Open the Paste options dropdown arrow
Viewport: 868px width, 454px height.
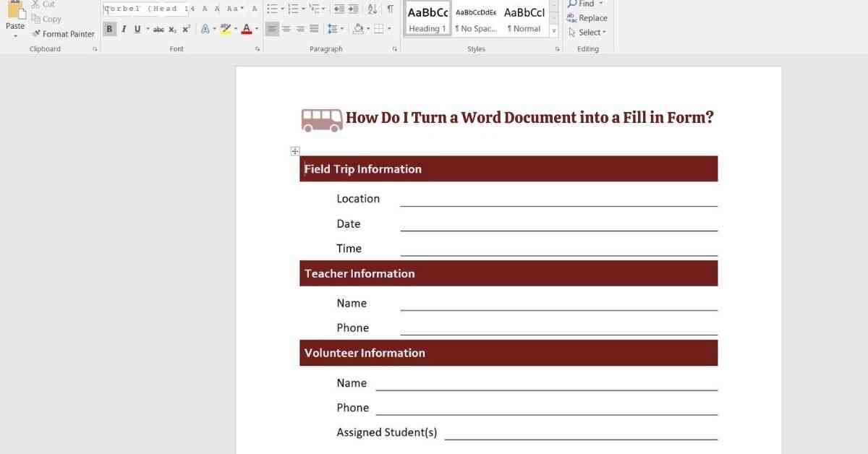coord(15,36)
